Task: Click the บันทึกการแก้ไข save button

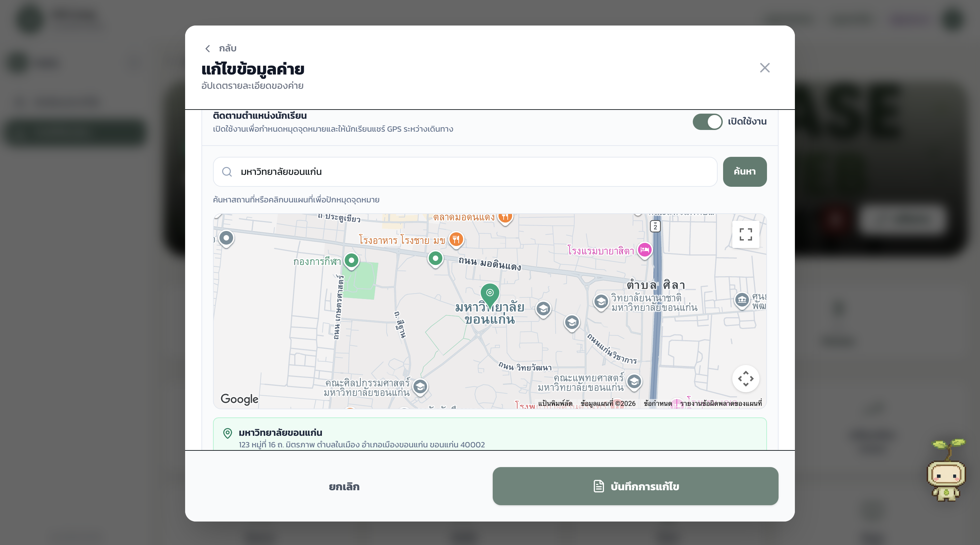Action: 635,486
